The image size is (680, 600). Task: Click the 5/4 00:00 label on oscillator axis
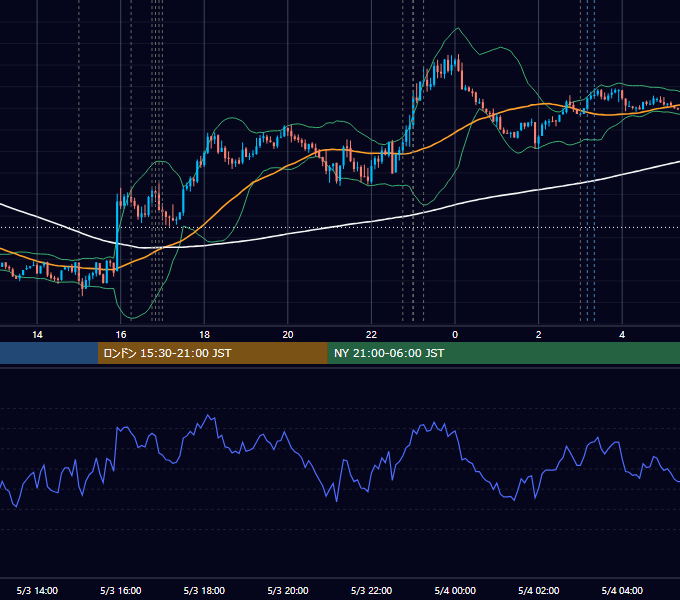point(455,590)
